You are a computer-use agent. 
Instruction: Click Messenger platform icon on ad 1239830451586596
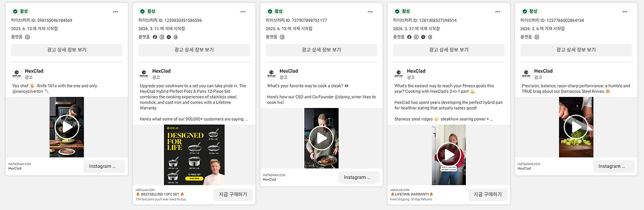(169, 37)
